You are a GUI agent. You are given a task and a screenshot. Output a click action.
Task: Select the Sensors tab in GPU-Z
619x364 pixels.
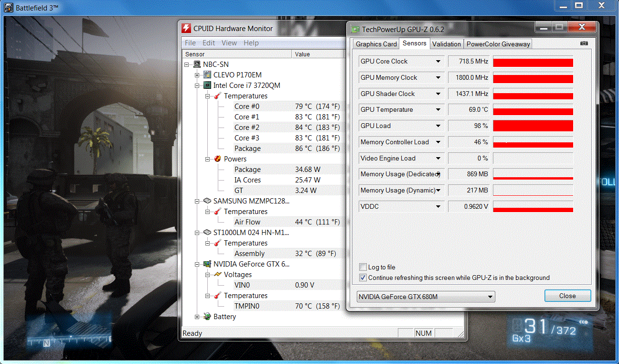414,43
